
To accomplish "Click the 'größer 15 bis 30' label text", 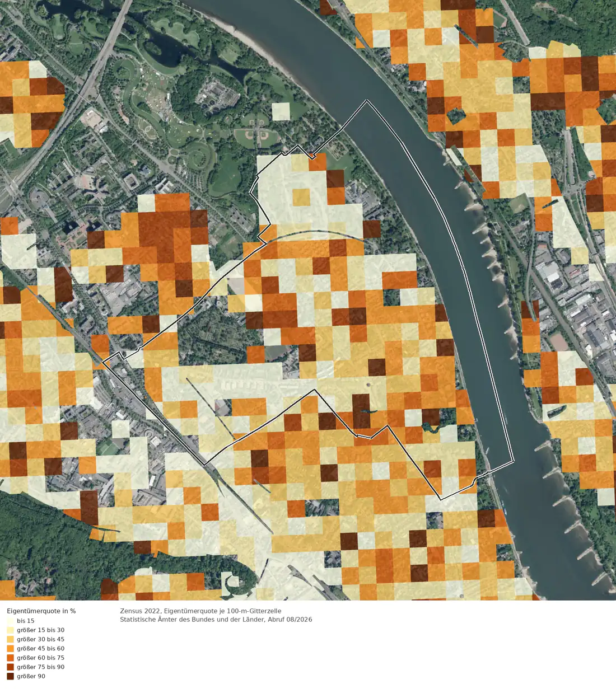I will pyautogui.click(x=40, y=630).
